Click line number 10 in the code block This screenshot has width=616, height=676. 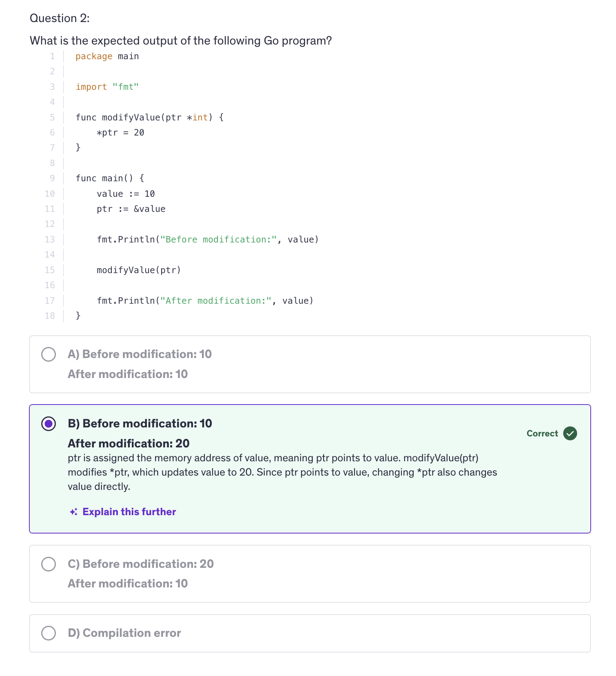pos(49,193)
